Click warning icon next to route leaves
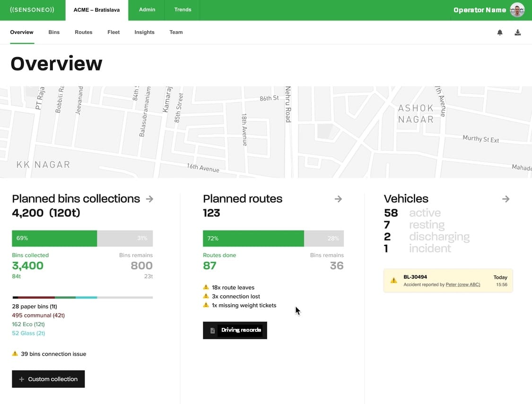Viewport: 532px width, 404px height. click(206, 287)
